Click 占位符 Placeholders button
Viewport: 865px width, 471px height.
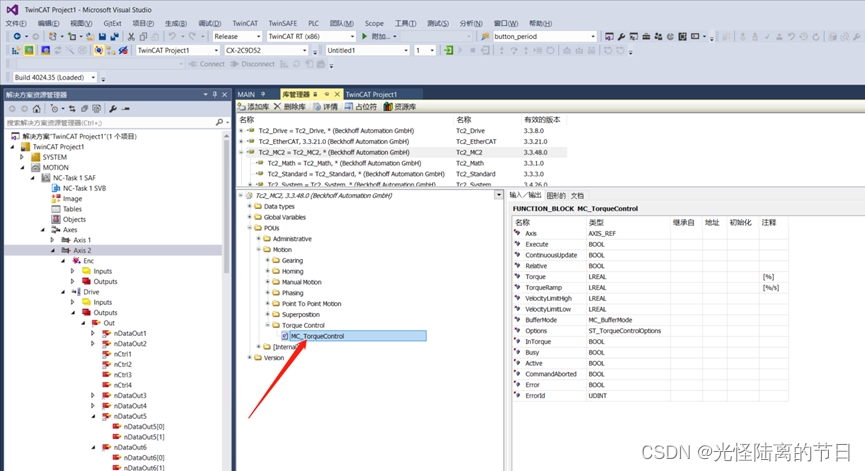tap(361, 106)
